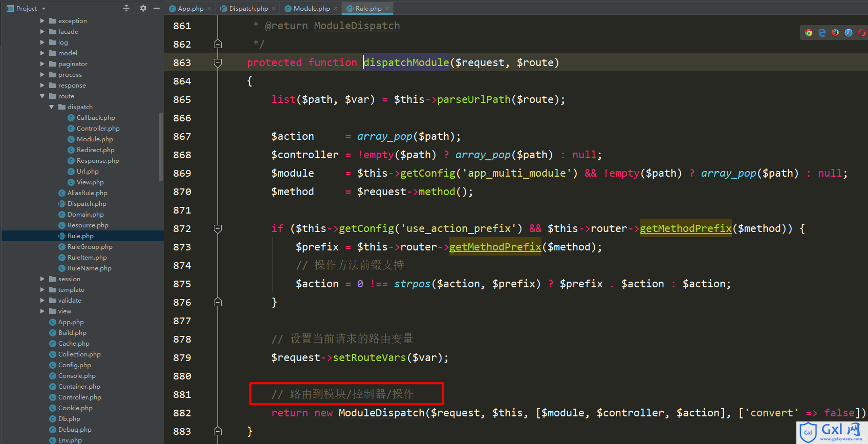The width and height of the screenshot is (868, 444).
Task: Click the Project panel vertical scrollbar
Action: tap(161, 147)
